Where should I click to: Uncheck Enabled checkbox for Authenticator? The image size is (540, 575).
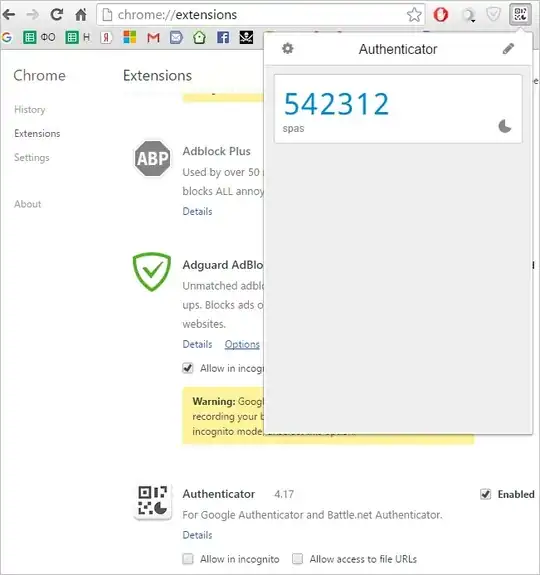pyautogui.click(x=485, y=494)
